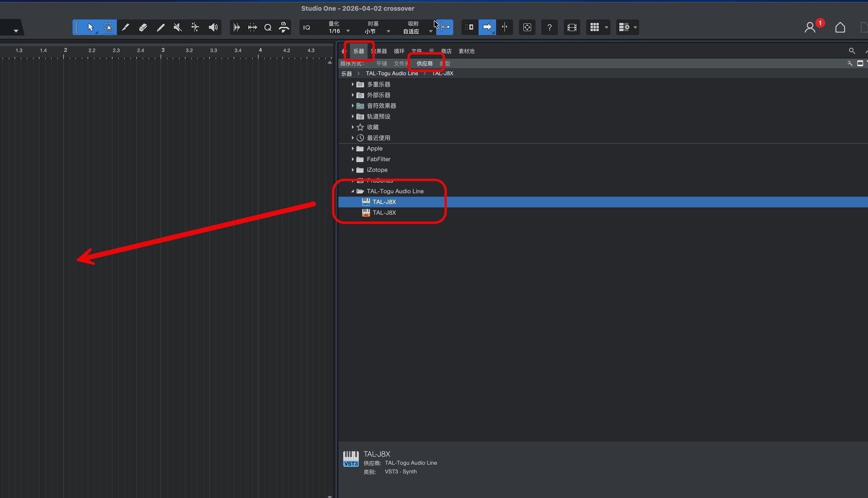Toggle the autoscroll arrow button
Image resolution: width=868 pixels, height=498 pixels.
(x=487, y=28)
